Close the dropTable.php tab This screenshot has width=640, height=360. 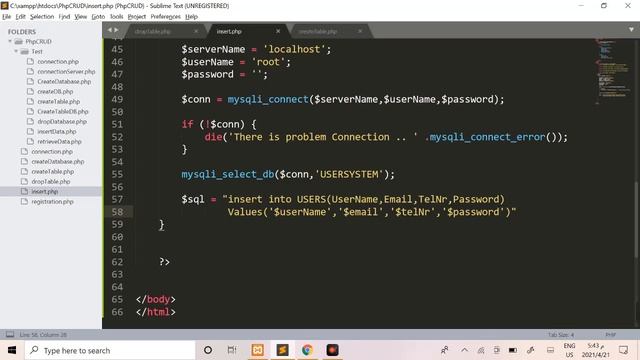(x=196, y=31)
